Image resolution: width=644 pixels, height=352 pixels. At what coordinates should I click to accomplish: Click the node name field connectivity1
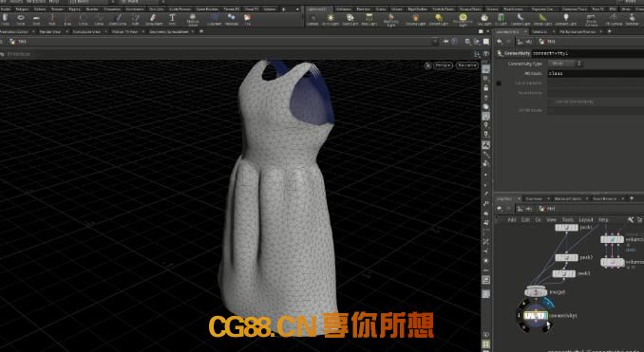pyautogui.click(x=588, y=53)
